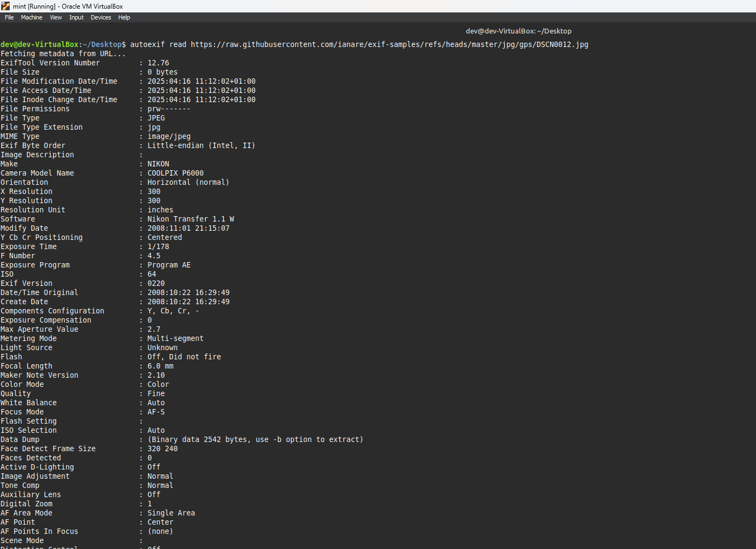Click Modify Date value '2008:11:01 21:15:07'
The height and width of the screenshot is (549, 756).
pyautogui.click(x=189, y=228)
